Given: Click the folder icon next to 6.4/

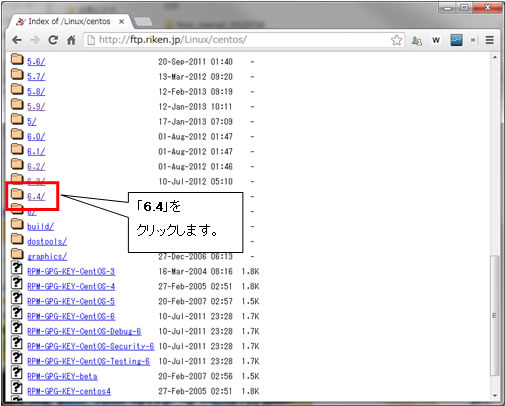Looking at the screenshot, I should tap(17, 194).
